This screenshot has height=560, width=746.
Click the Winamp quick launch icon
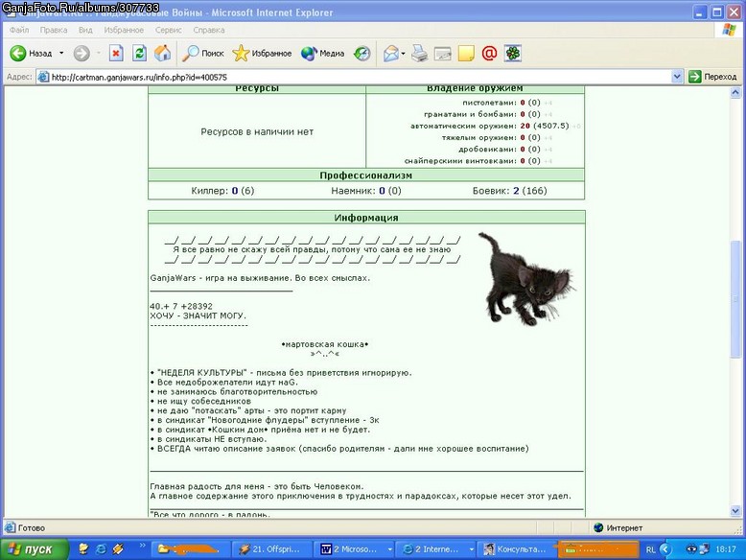118,549
